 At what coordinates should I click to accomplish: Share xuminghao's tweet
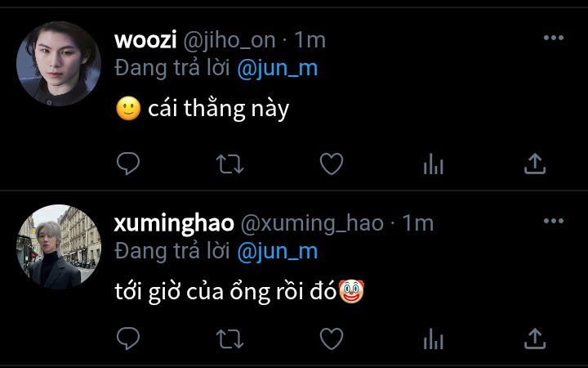535,339
